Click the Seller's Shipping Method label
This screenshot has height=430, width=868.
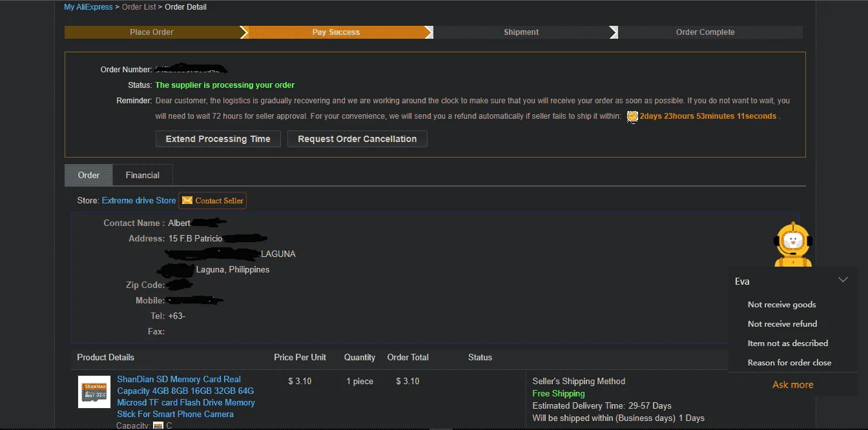pyautogui.click(x=579, y=381)
